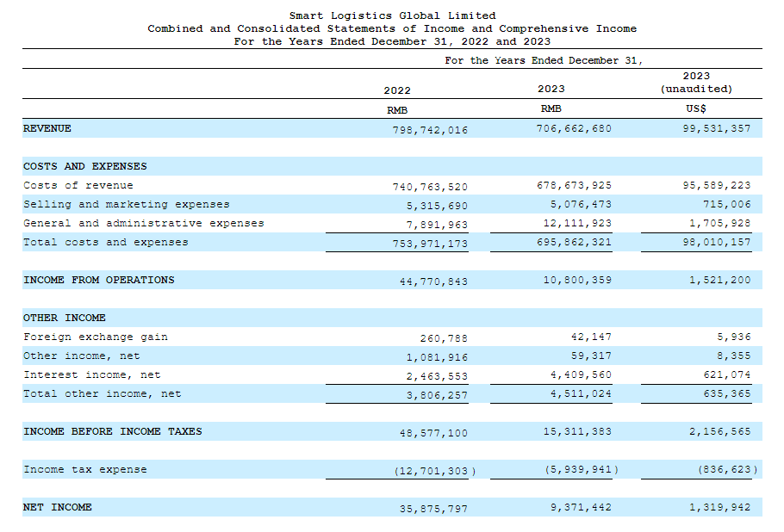Click the "Costs of revenue" row label
This screenshot has width=784, height=532.
78,185
